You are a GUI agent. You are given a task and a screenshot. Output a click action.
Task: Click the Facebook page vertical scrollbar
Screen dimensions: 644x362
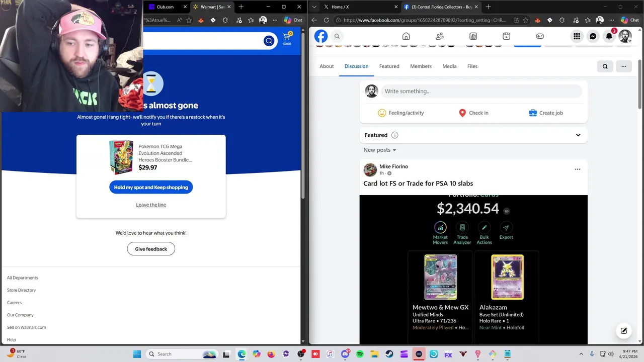tap(640, 83)
